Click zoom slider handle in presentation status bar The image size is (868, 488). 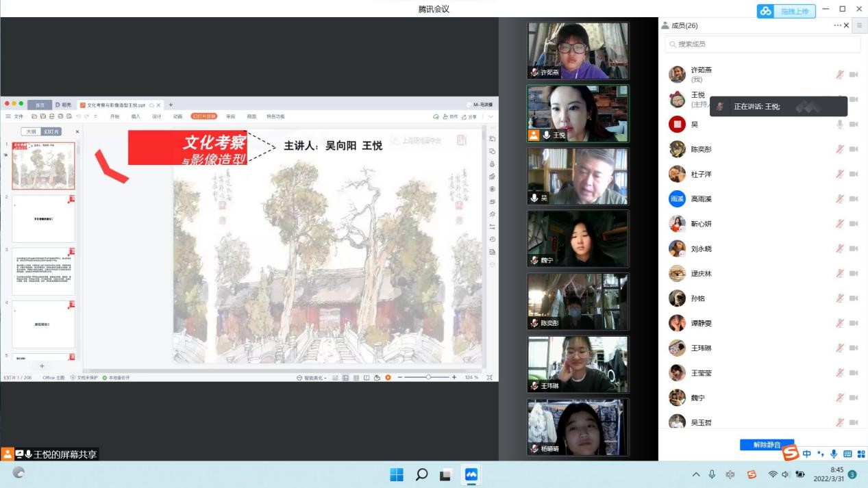[x=429, y=377]
